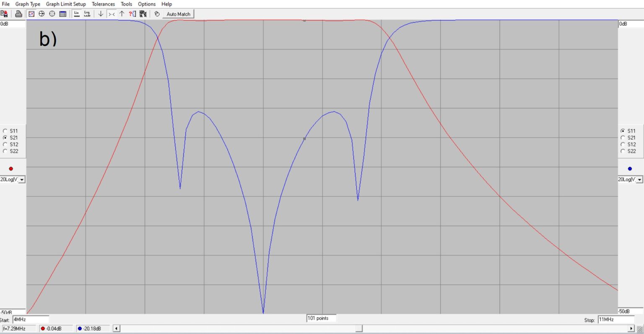
Task: Click the circles icon beside Auto Match
Action: pos(157,14)
